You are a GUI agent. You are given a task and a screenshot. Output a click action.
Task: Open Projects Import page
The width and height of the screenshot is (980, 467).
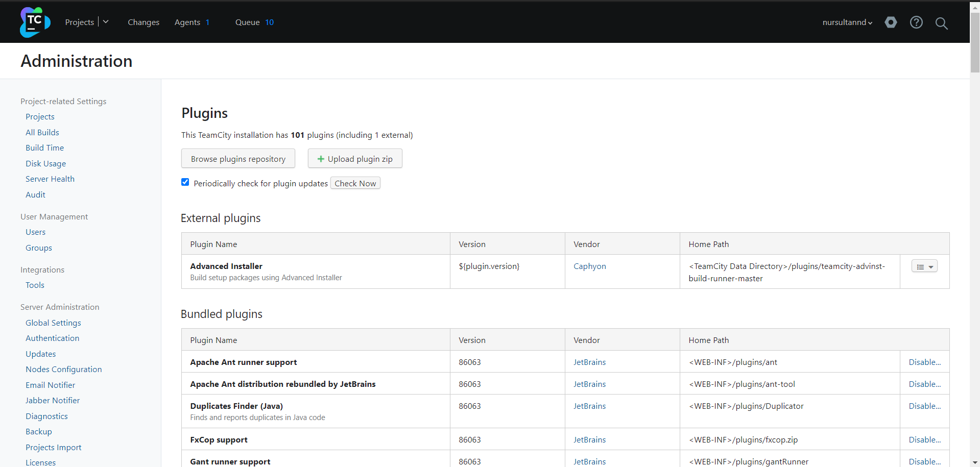54,448
